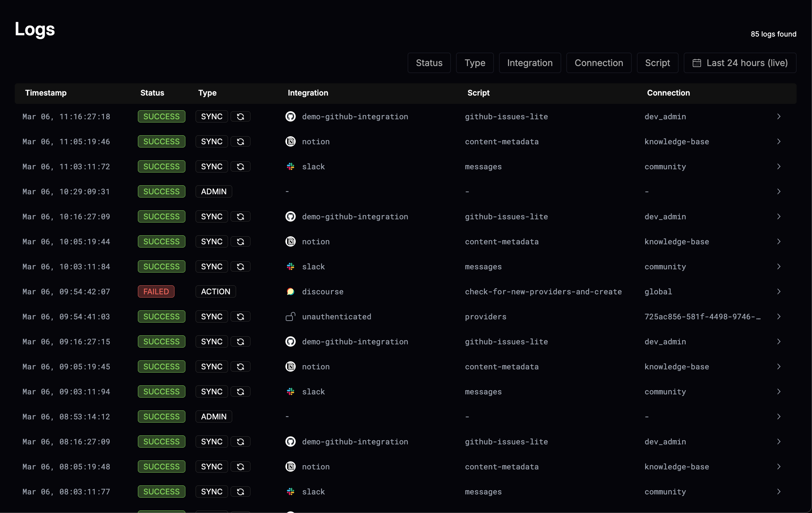The height and width of the screenshot is (513, 812).
Task: Click the Discourse icon in the failed row
Action: point(290,291)
